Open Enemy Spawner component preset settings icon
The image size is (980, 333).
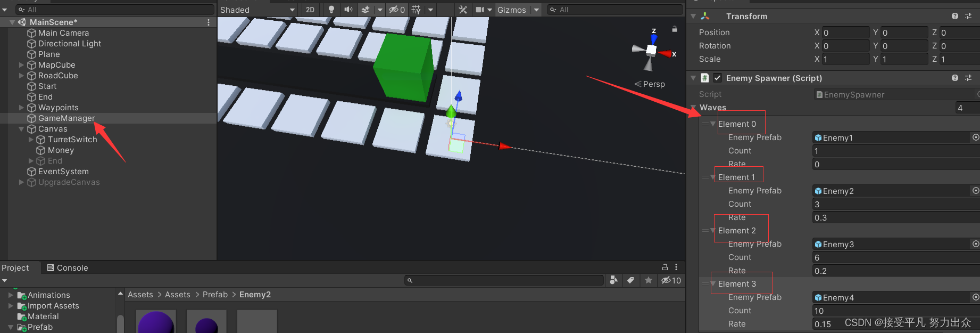(968, 78)
